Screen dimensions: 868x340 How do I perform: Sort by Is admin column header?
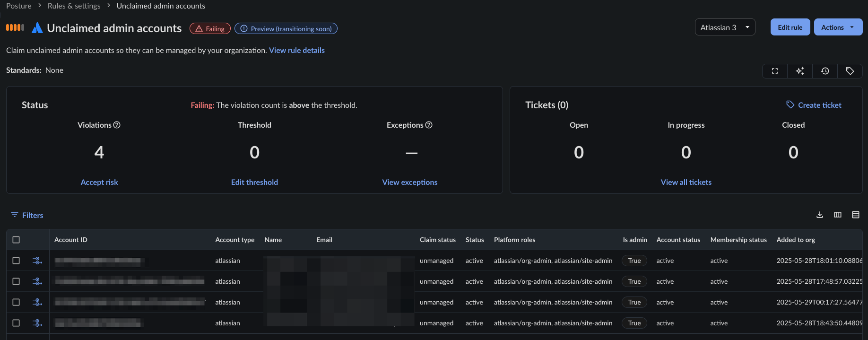click(635, 240)
